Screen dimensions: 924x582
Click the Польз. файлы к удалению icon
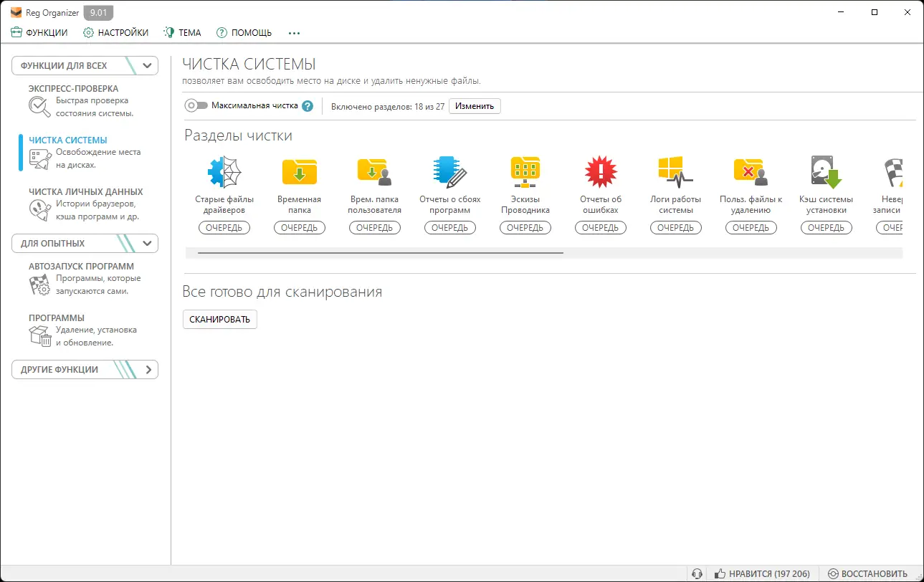coord(751,171)
